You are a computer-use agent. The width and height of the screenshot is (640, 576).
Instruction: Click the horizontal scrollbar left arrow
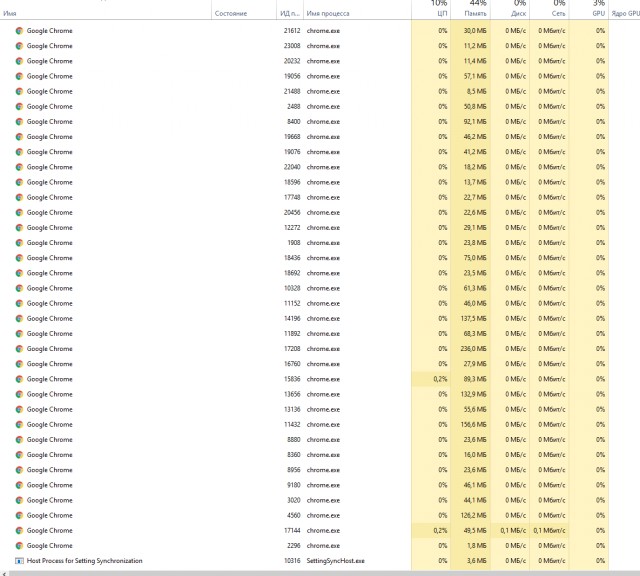tap(4, 574)
